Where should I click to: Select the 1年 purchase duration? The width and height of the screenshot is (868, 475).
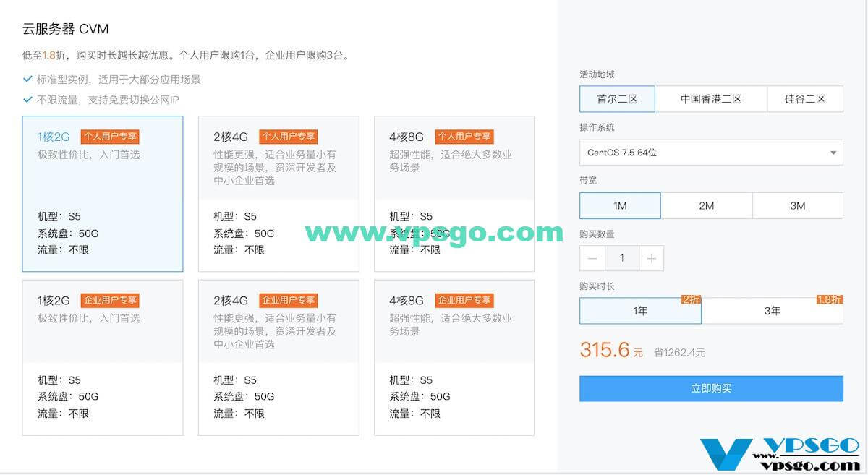coord(640,311)
